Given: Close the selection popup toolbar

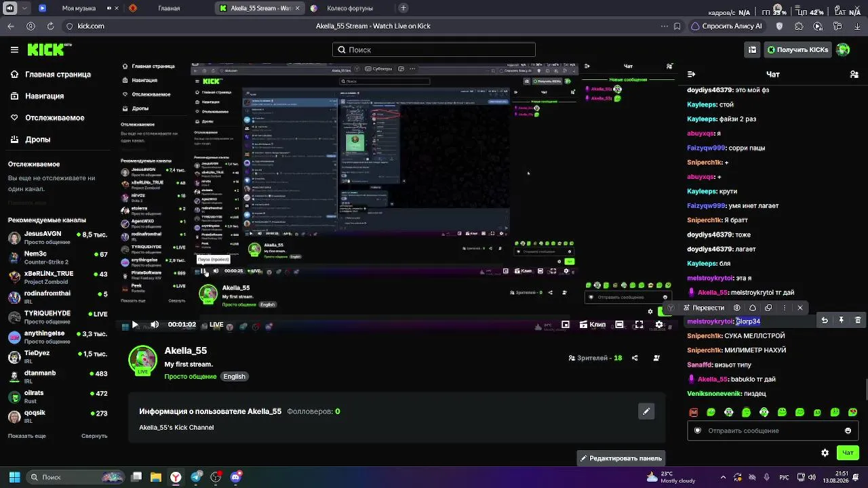Looking at the screenshot, I should pos(800,308).
